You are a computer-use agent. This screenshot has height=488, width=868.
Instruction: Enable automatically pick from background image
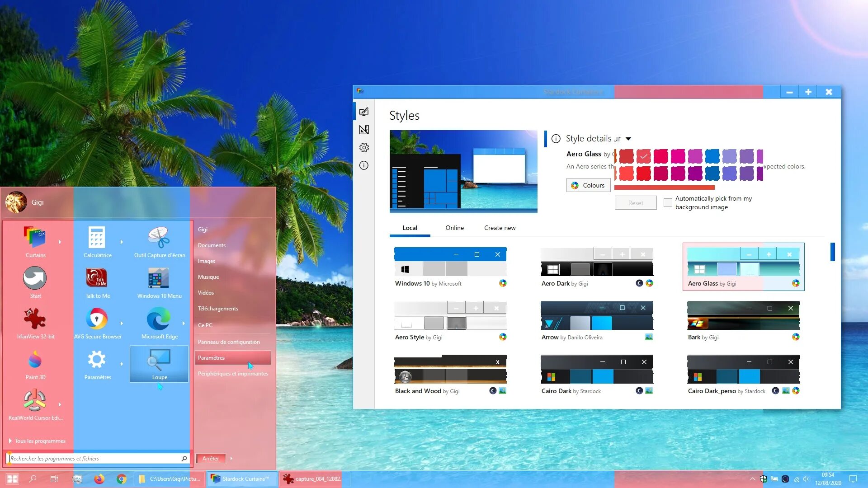pyautogui.click(x=668, y=203)
